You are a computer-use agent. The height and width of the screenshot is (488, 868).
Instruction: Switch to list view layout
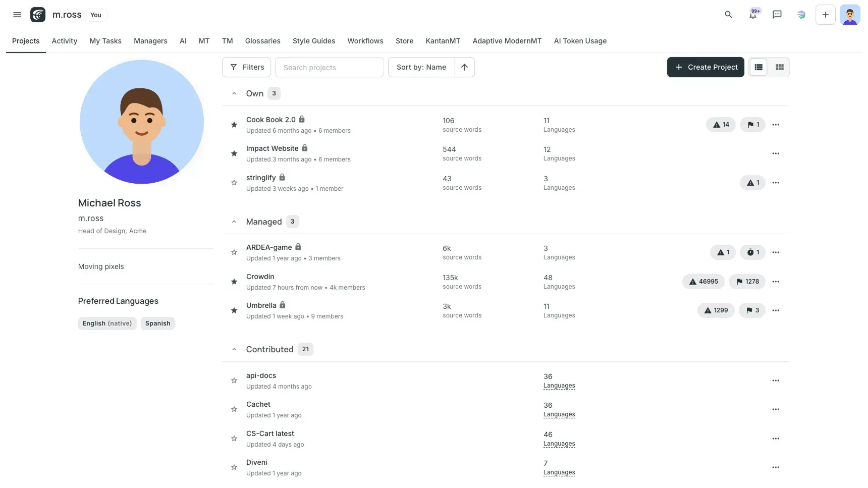(x=758, y=67)
